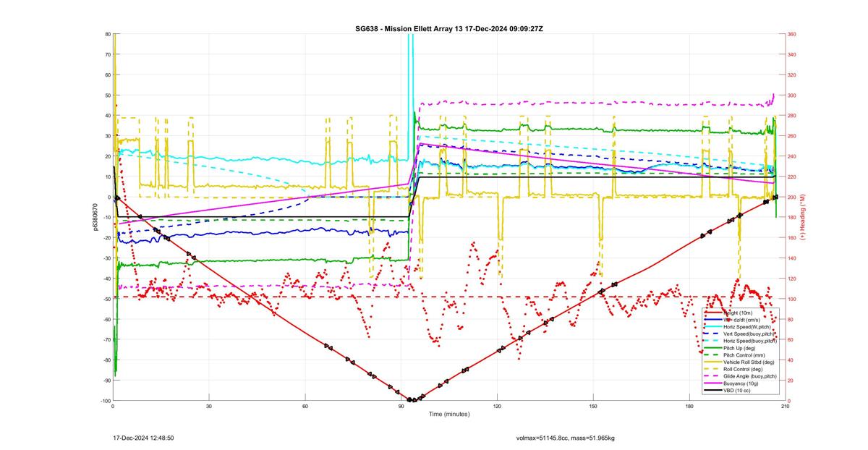The image size is (868, 450).
Task: Click left axis tick label '-100'
Action: point(106,401)
